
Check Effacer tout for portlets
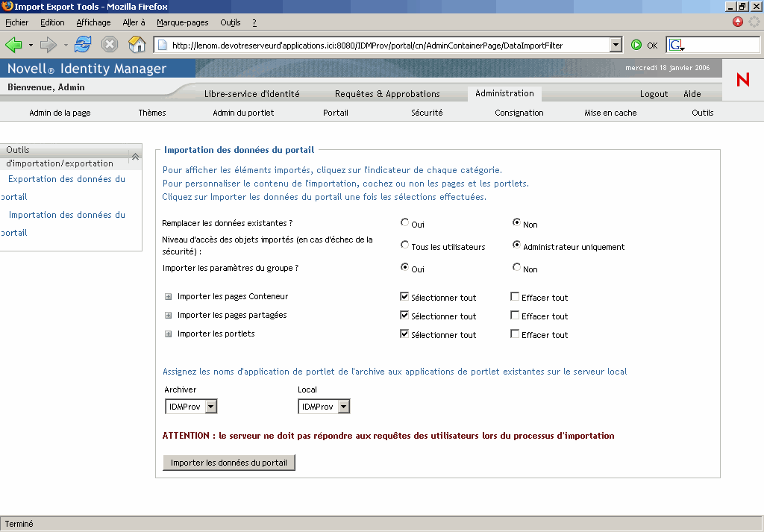[x=515, y=334]
